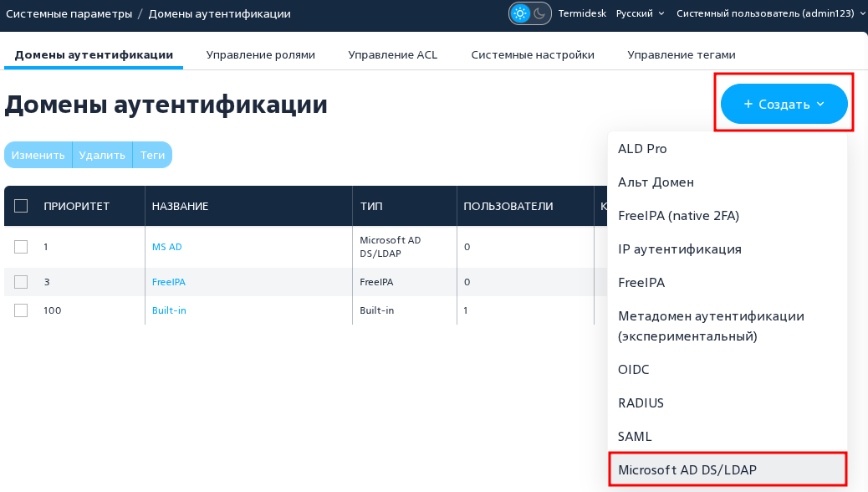This screenshot has width=868, height=492.
Task: Choose the plain FreeIPA menu item
Action: [728, 283]
